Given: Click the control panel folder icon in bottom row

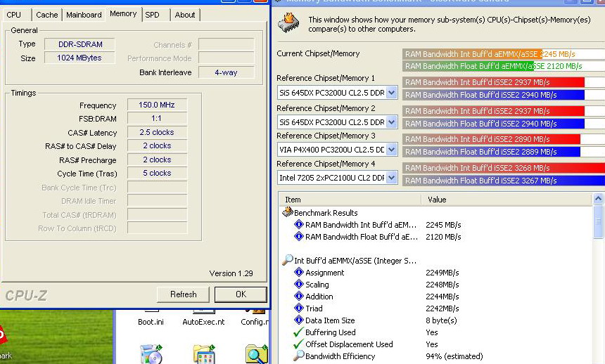Looking at the screenshot, I should tap(204, 354).
